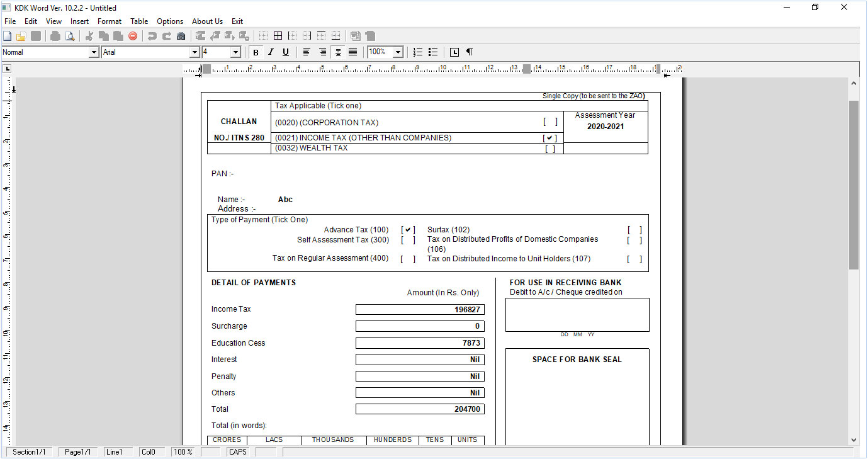Click the assessment year "2020-2021"
The height and width of the screenshot is (459, 868).
606,127
